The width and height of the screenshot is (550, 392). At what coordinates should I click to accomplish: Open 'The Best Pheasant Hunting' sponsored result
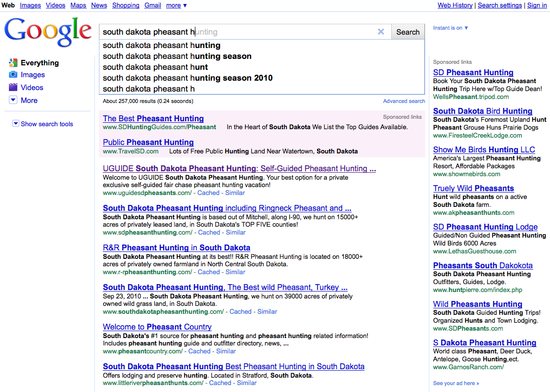pos(153,119)
